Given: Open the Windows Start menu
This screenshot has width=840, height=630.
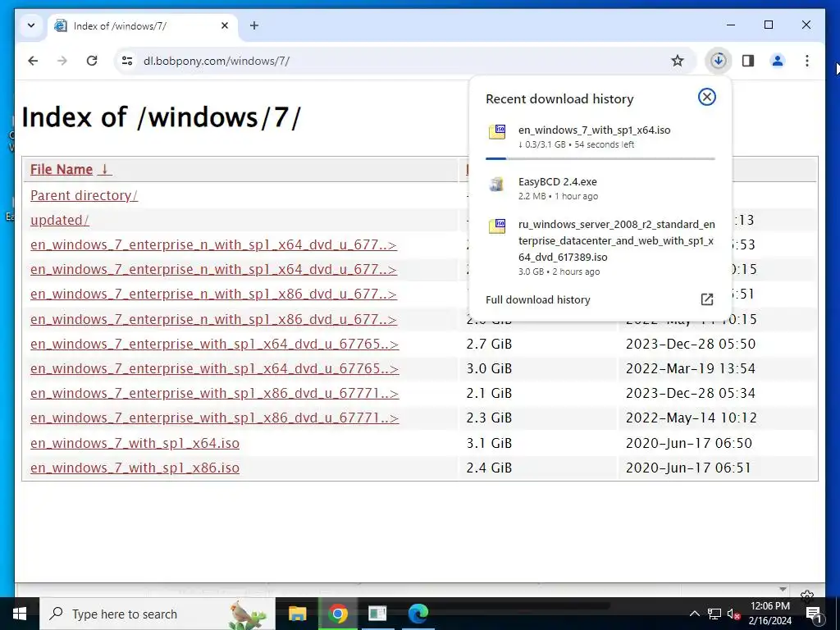Looking at the screenshot, I should pos(20,614).
